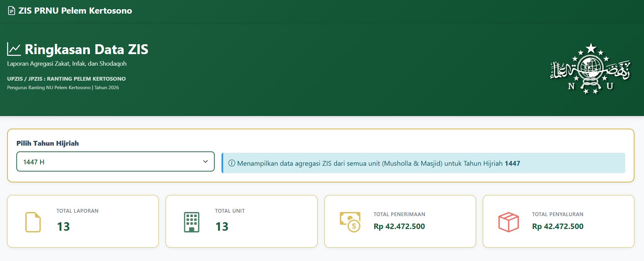The image size is (644, 261).
Task: Click the red box icon in Total Penyaluran
Action: pyautogui.click(x=508, y=222)
